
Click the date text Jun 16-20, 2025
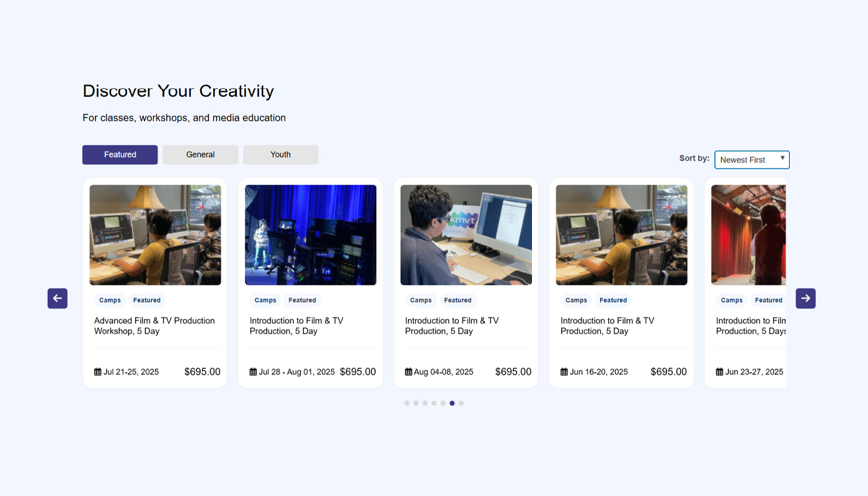click(x=599, y=372)
